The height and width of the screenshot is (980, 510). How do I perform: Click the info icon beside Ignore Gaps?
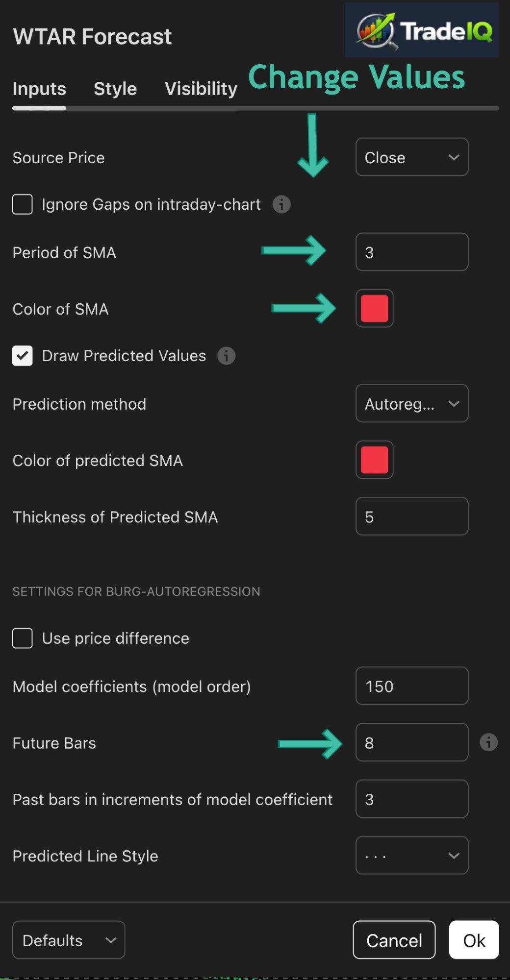point(281,204)
